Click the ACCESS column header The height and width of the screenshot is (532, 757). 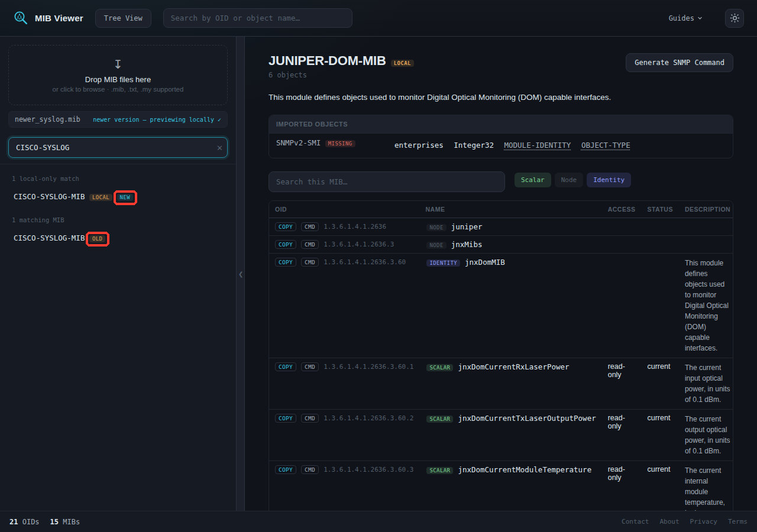coord(622,209)
